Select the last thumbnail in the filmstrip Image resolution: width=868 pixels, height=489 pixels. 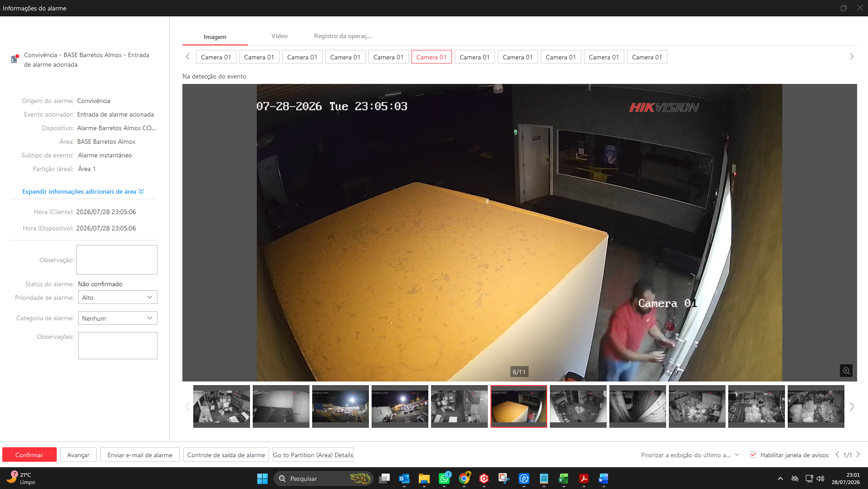(816, 406)
